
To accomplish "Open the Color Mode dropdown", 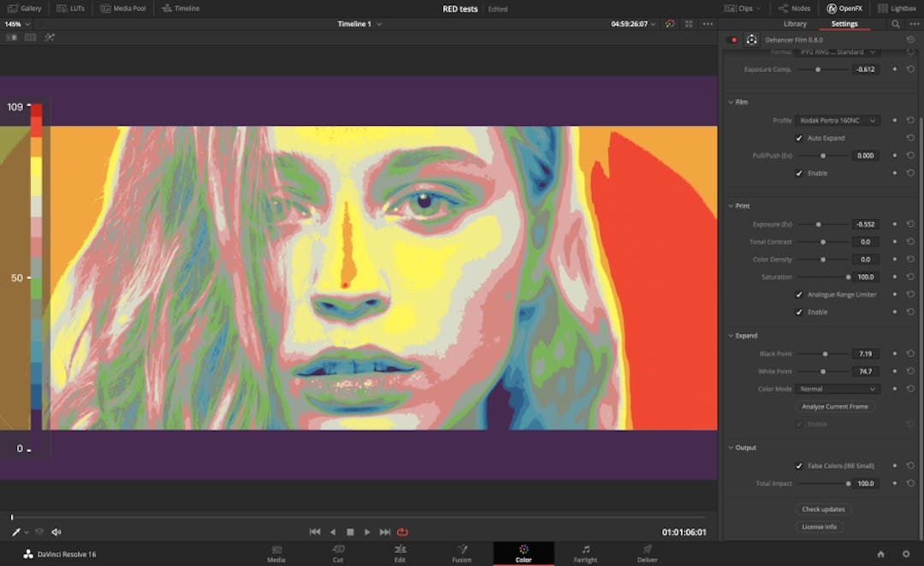I will coord(837,389).
